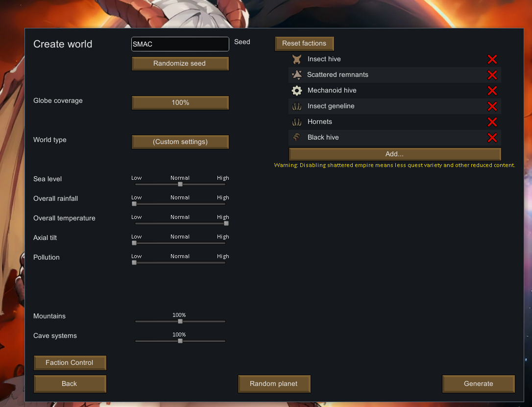
Task: Click the Pollution label
Action: click(47, 258)
